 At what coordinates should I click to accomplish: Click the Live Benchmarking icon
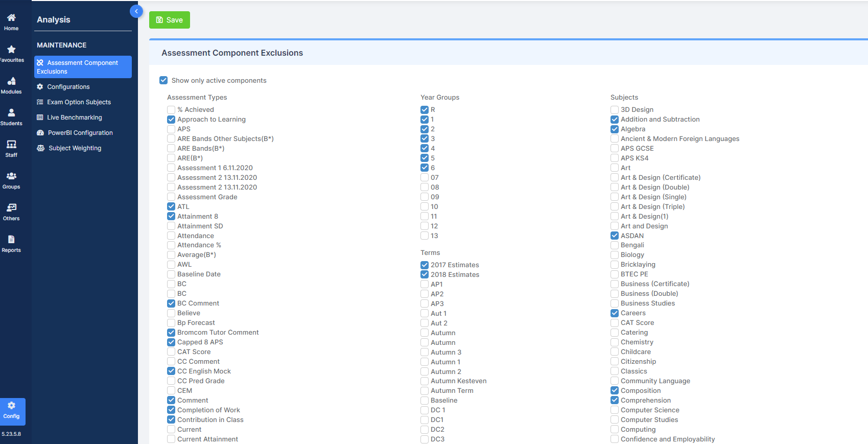[40, 118]
